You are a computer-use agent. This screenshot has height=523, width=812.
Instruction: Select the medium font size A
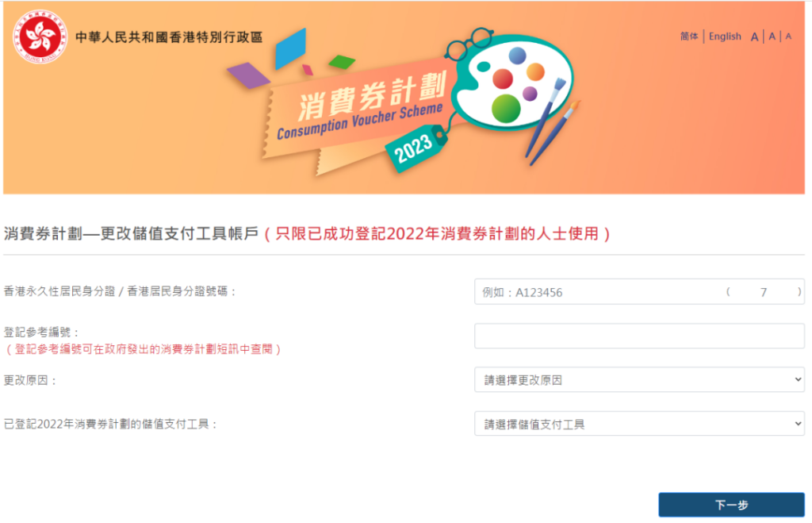click(772, 37)
